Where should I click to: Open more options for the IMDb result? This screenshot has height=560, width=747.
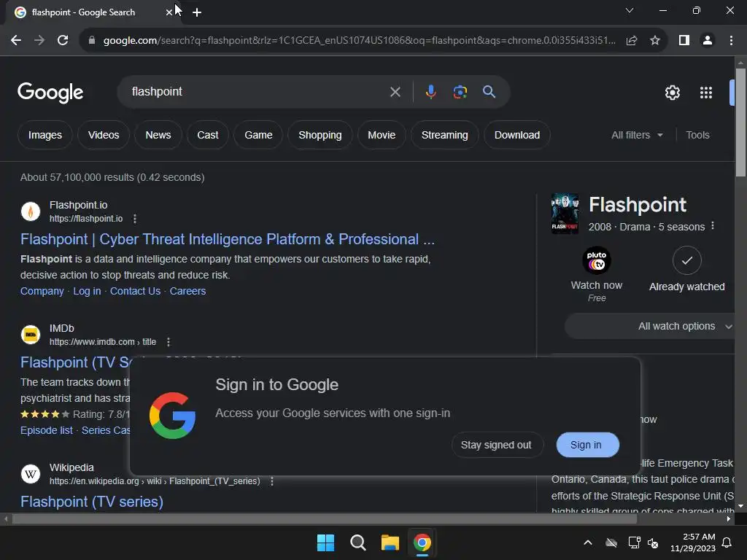[x=169, y=342]
